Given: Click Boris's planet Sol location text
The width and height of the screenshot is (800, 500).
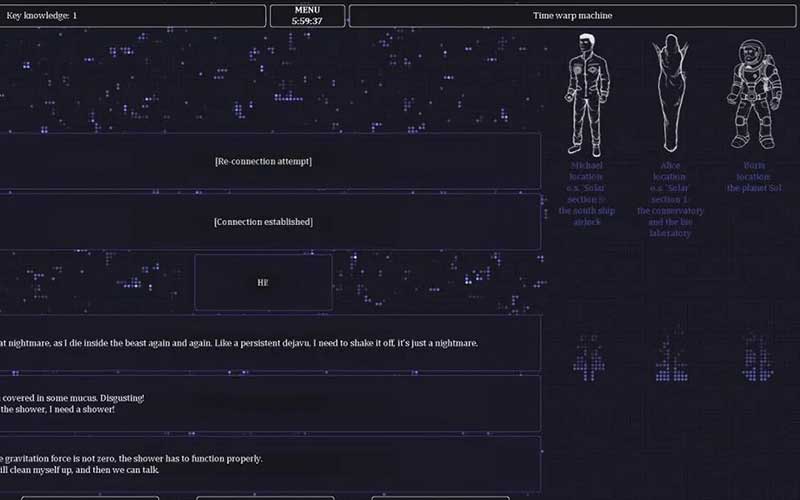Looking at the screenshot, I should [755, 176].
